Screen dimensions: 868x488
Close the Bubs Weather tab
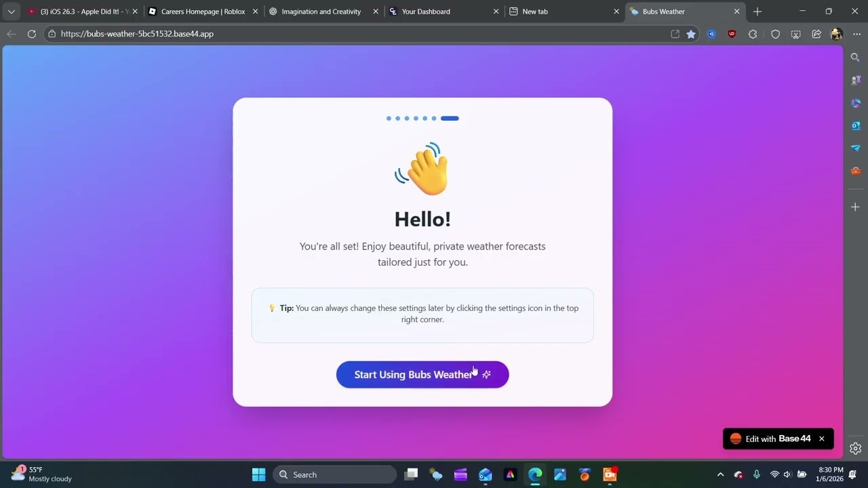coord(737,12)
